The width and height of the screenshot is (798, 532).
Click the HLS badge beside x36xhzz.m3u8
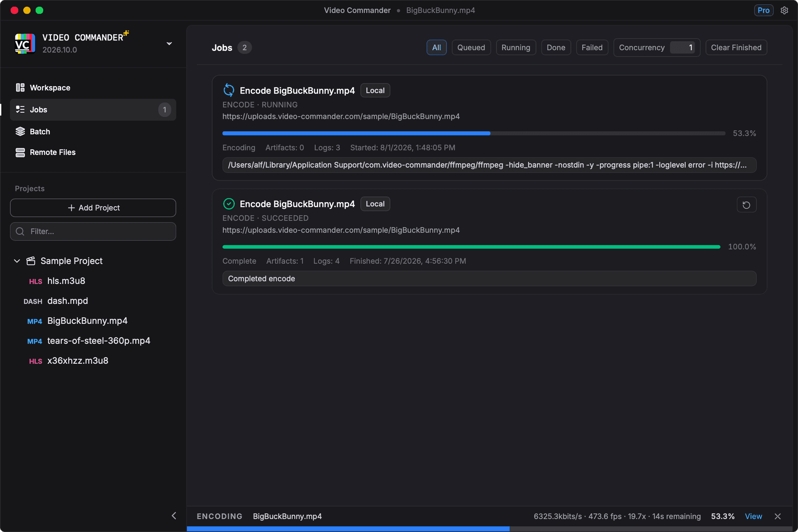pyautogui.click(x=35, y=361)
